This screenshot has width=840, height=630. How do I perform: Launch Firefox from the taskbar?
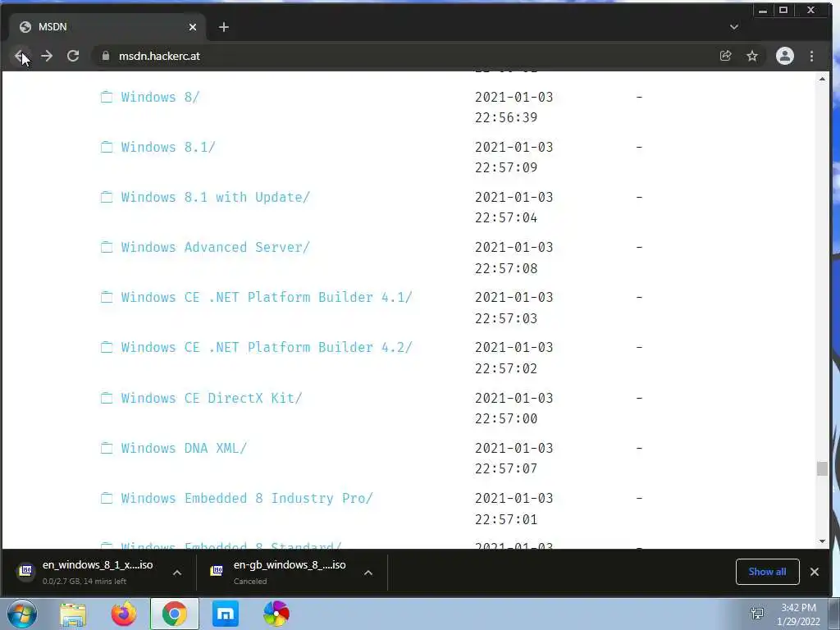pyautogui.click(x=124, y=614)
